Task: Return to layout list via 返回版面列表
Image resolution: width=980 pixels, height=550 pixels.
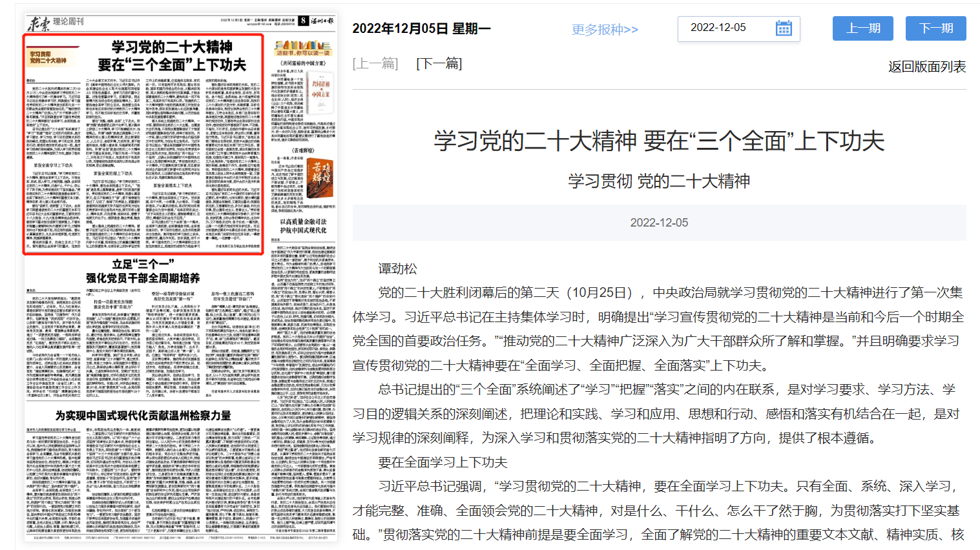Action: click(x=926, y=66)
